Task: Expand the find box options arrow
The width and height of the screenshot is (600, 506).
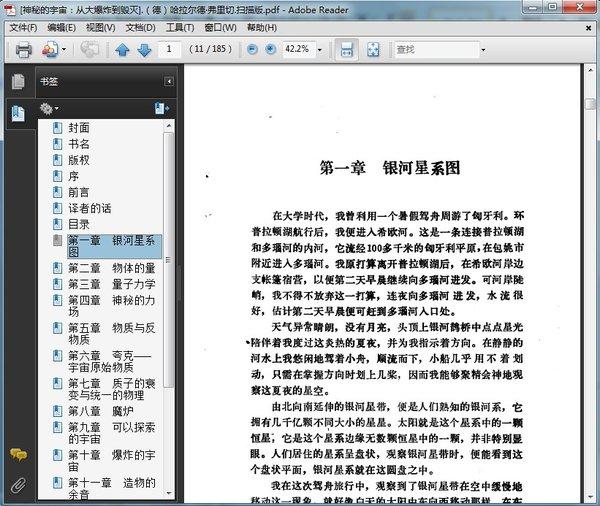Action: click(483, 50)
